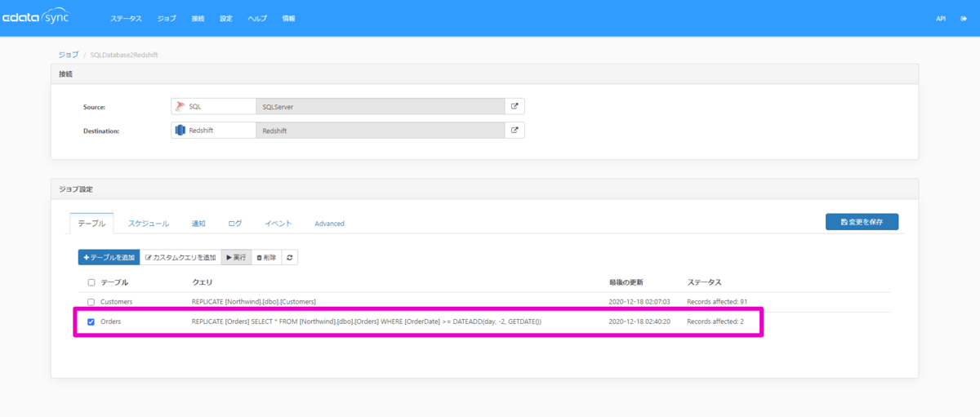Go to ジョブ breadcrumb link

pos(69,55)
